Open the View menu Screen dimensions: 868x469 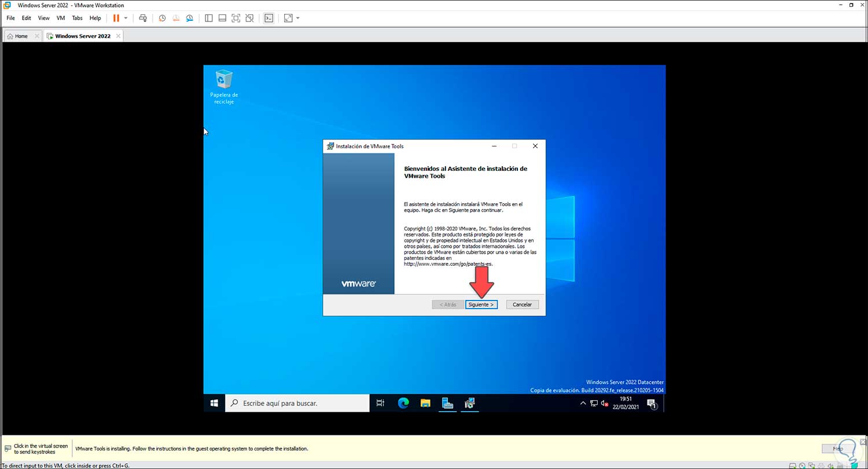(44, 18)
